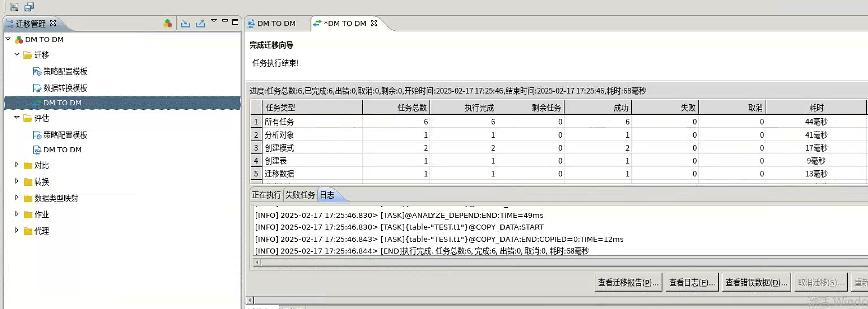
Task: Click the 评估 folder icon
Action: (x=27, y=118)
